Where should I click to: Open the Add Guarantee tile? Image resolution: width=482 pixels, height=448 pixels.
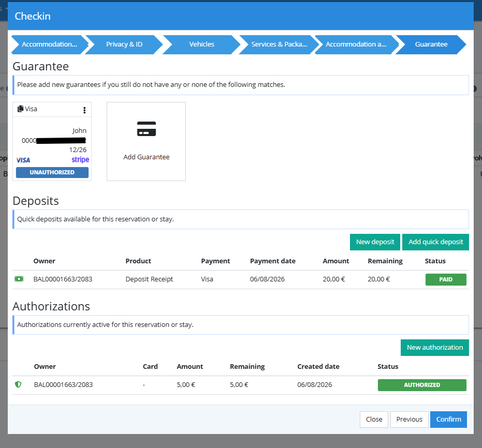(147, 142)
